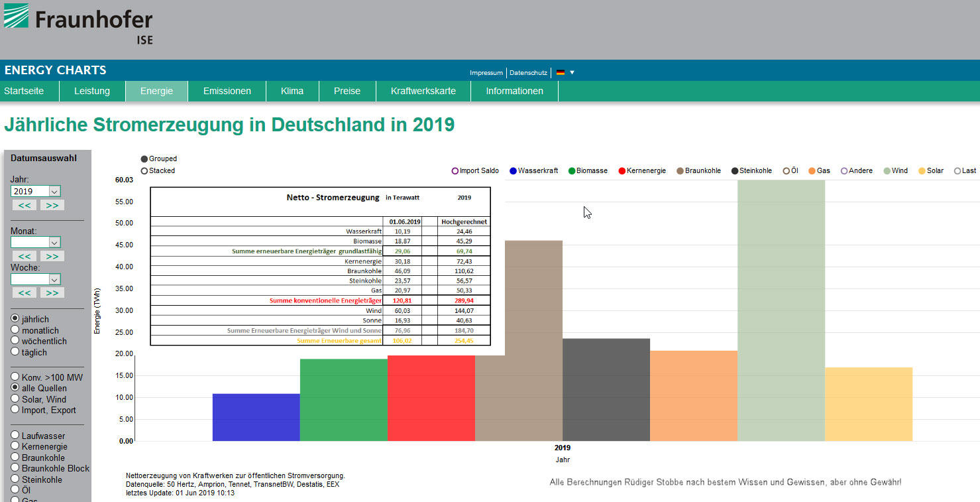Image resolution: width=980 pixels, height=502 pixels.
Task: Click the green Biomasse bar
Action: pos(343,400)
